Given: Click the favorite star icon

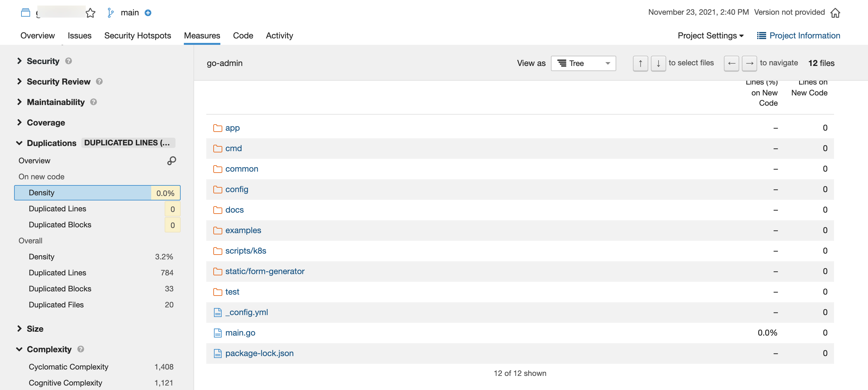Looking at the screenshot, I should point(90,13).
